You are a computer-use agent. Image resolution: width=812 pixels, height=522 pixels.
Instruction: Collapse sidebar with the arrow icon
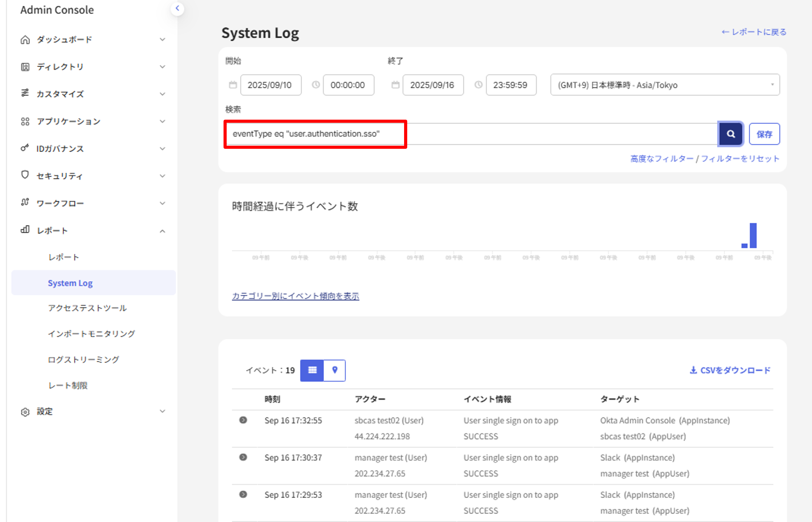point(177,8)
